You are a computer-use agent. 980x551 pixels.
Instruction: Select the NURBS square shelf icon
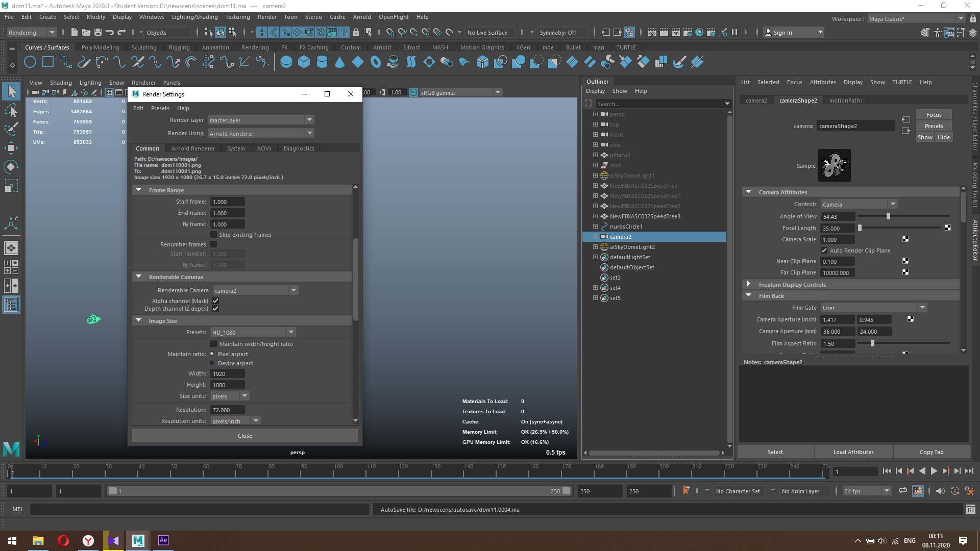point(48,62)
